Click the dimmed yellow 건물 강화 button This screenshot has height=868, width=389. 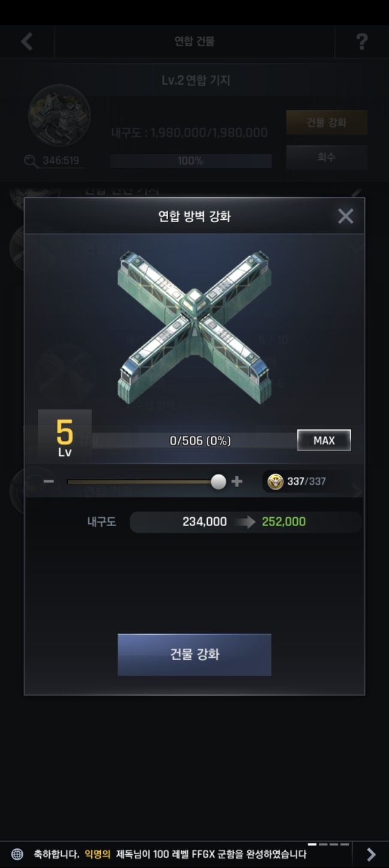point(327,123)
